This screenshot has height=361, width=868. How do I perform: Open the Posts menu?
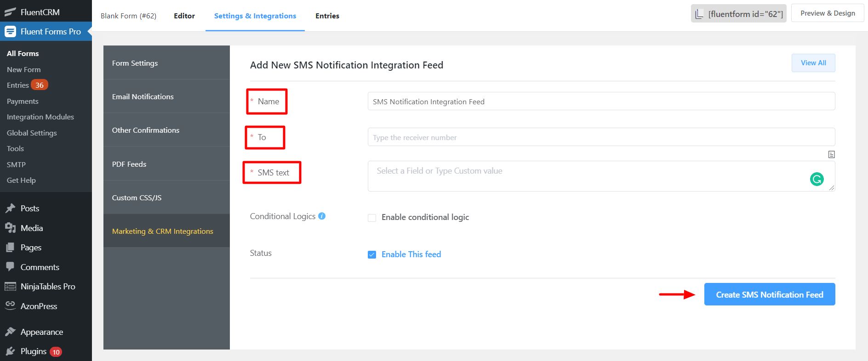point(46,209)
